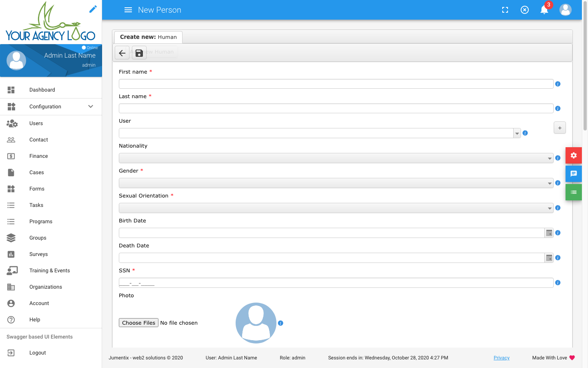Image resolution: width=588 pixels, height=368 pixels.
Task: Toggle fullscreen mode icon
Action: [505, 10]
